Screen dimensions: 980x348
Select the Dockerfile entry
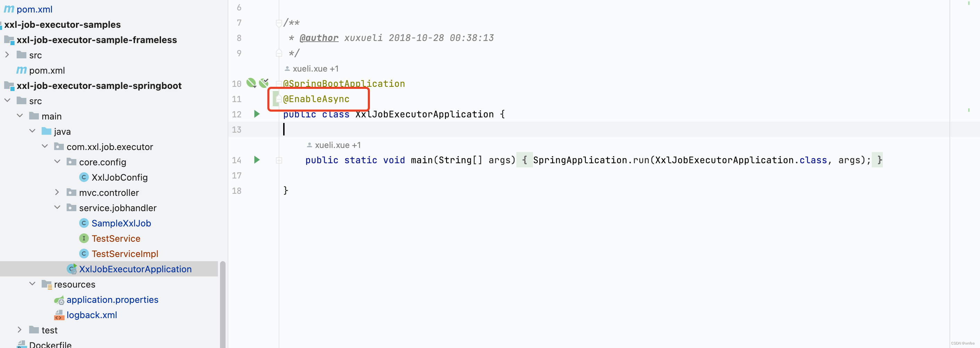click(x=50, y=344)
